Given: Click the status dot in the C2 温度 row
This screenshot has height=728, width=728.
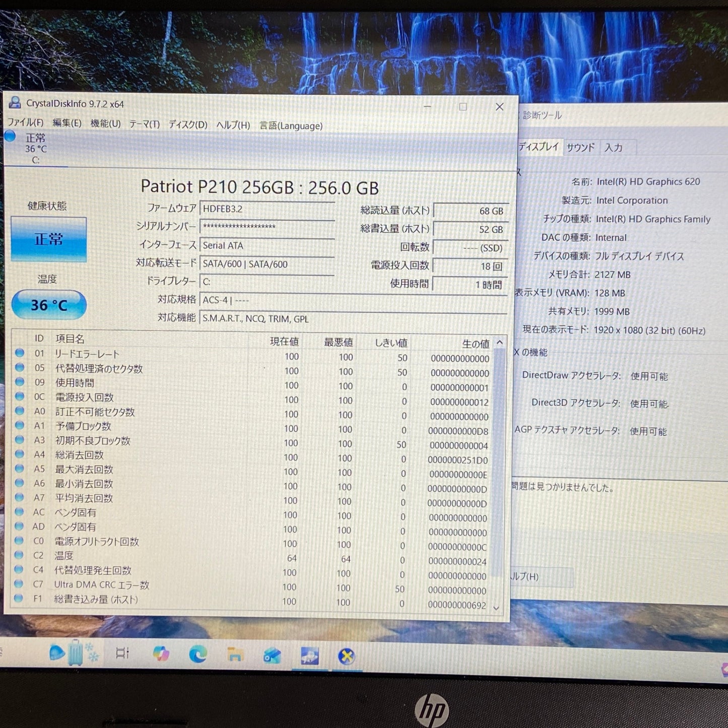Looking at the screenshot, I should (x=19, y=555).
